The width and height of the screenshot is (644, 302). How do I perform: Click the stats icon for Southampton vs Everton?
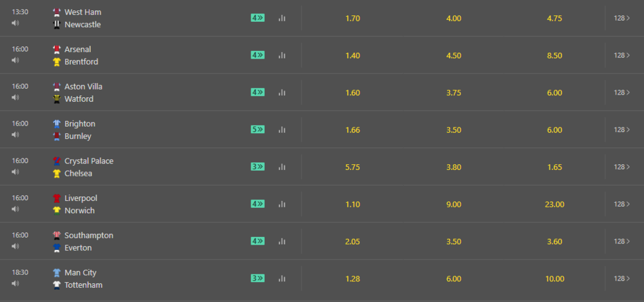(282, 241)
